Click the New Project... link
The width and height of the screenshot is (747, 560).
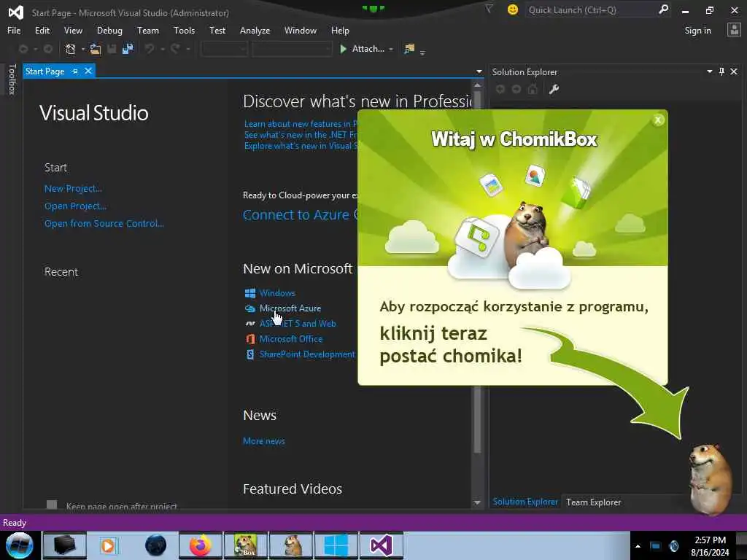click(x=74, y=189)
